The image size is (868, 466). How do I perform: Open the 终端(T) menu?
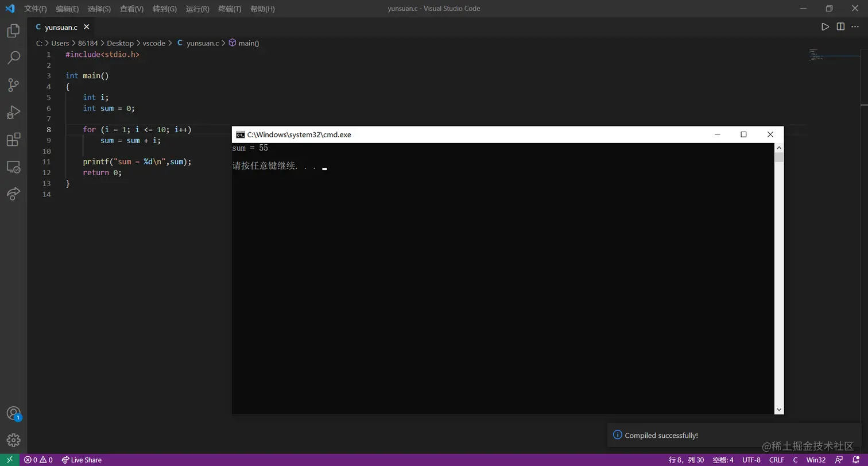[230, 9]
